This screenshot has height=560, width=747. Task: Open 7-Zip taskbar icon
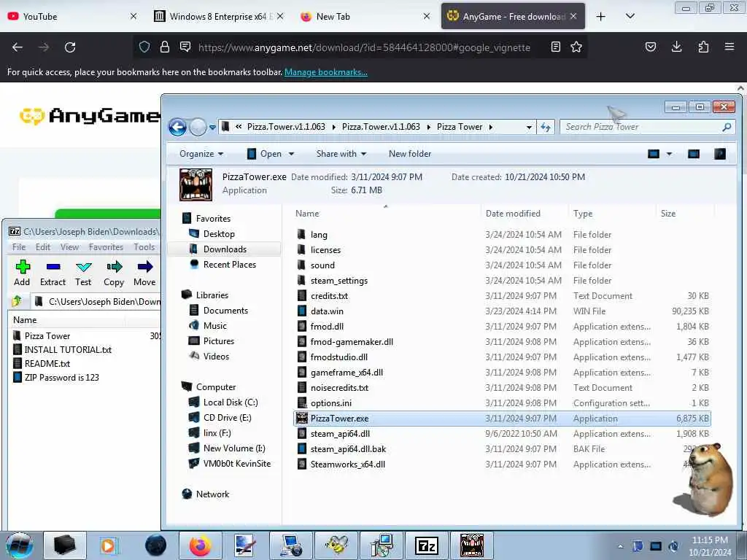(x=426, y=545)
